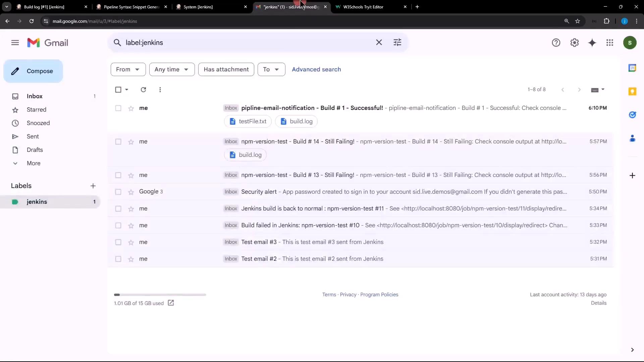Screen dimensions: 644x362
Task: Show search options filter icon
Action: [x=397, y=43]
